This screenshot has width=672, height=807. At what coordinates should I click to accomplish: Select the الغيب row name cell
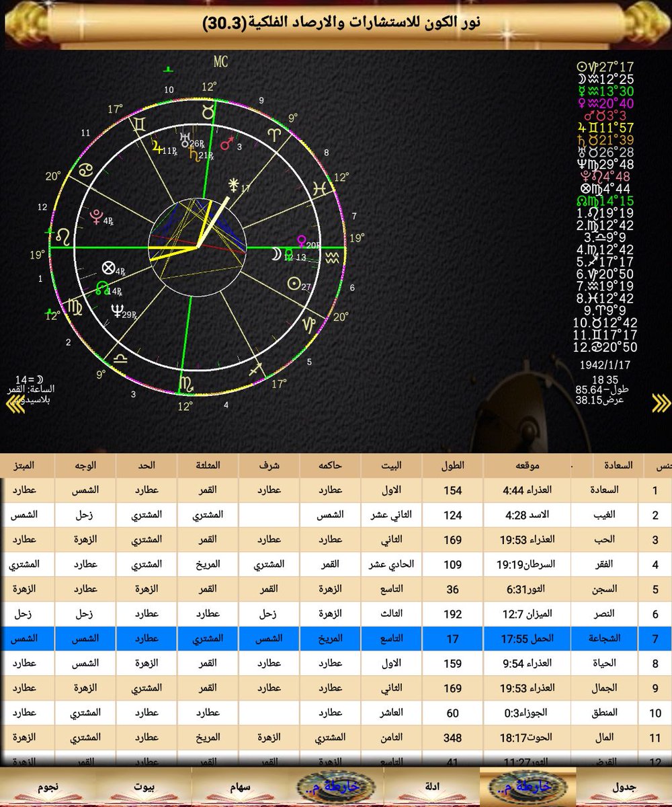point(605,515)
